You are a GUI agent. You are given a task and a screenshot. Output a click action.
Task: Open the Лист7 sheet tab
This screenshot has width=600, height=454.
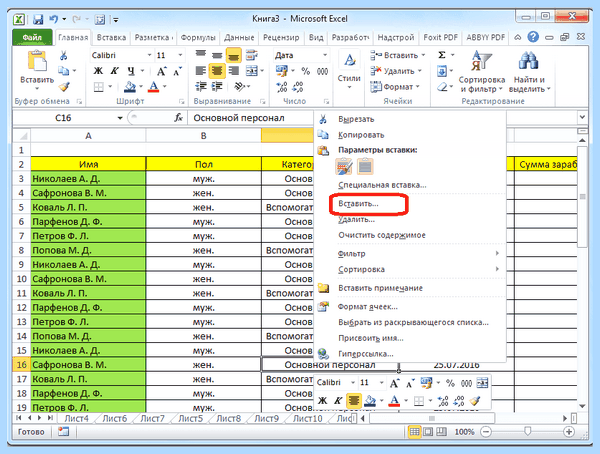(152, 418)
